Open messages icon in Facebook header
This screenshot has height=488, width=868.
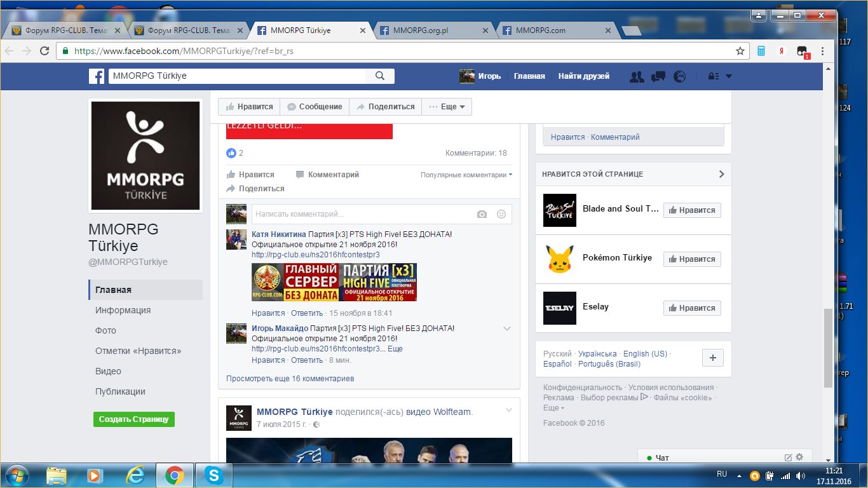pyautogui.click(x=658, y=76)
